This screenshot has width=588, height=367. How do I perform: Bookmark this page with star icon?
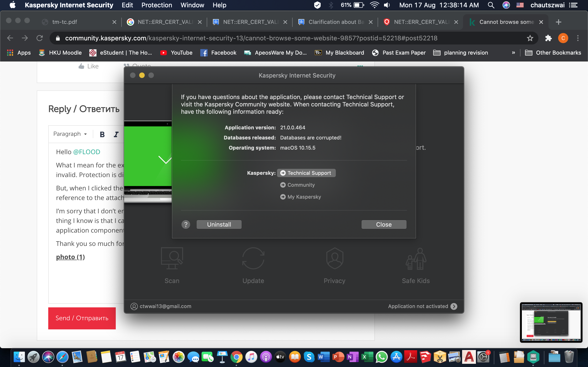point(530,38)
